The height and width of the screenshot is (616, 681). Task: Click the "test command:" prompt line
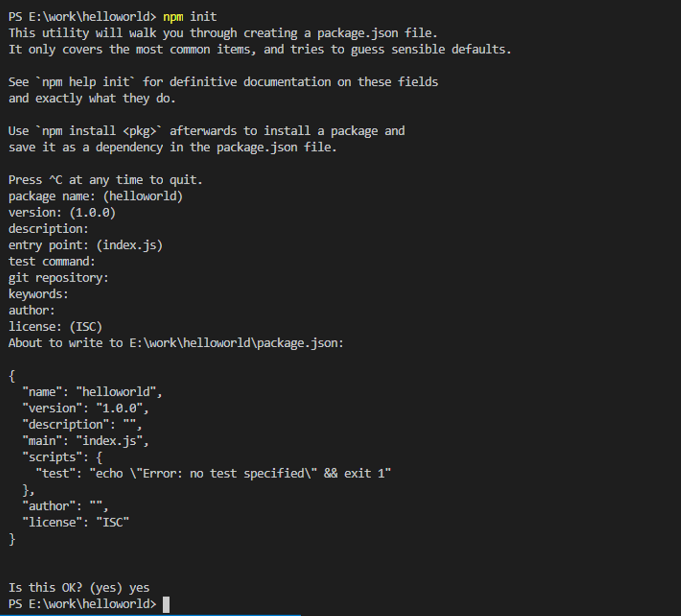(x=52, y=262)
